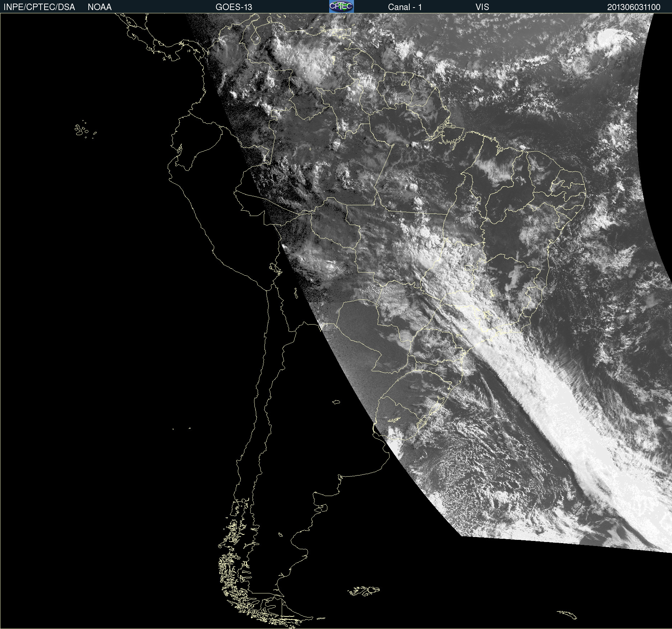Click the INPE/CPTEC/DSA header text
Viewport: 672px width, 629px height.
click(x=39, y=7)
